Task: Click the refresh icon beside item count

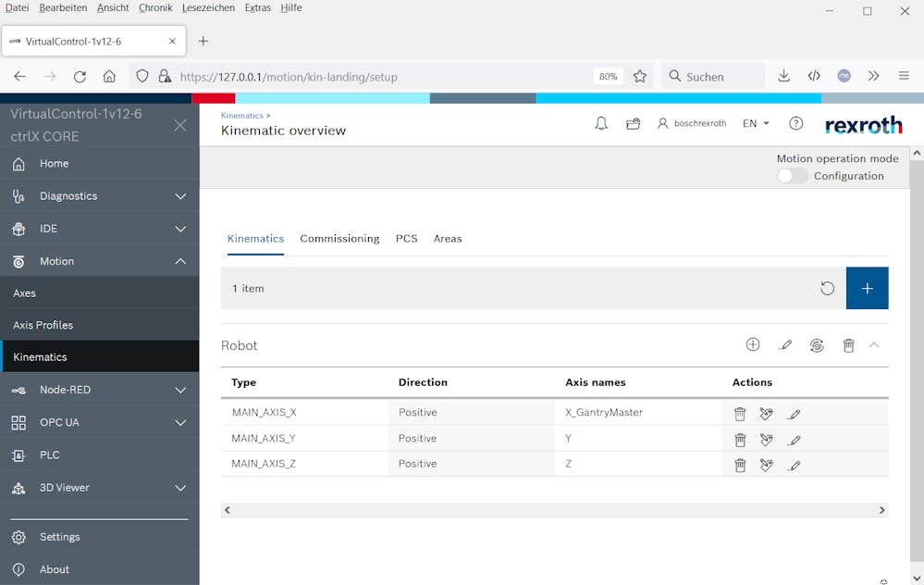Action: tap(827, 289)
